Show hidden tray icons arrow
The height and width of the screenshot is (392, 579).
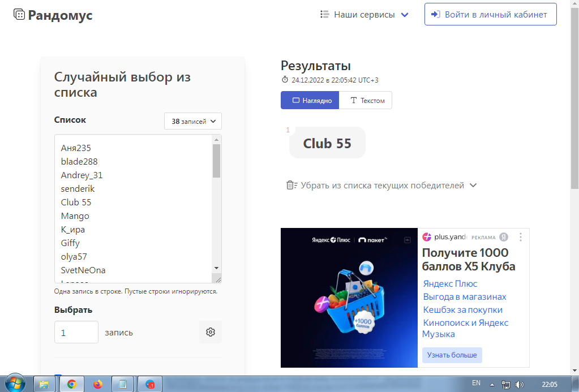[x=492, y=385]
